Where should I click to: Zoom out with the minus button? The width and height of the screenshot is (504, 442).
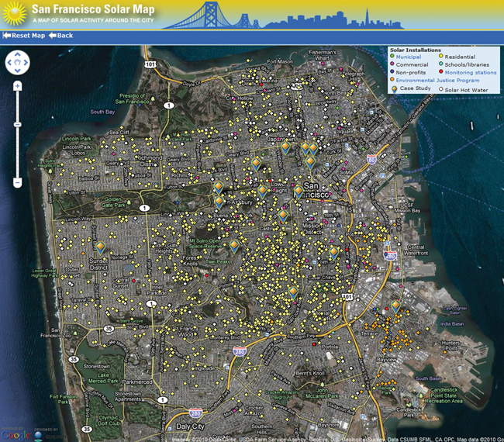[18, 183]
